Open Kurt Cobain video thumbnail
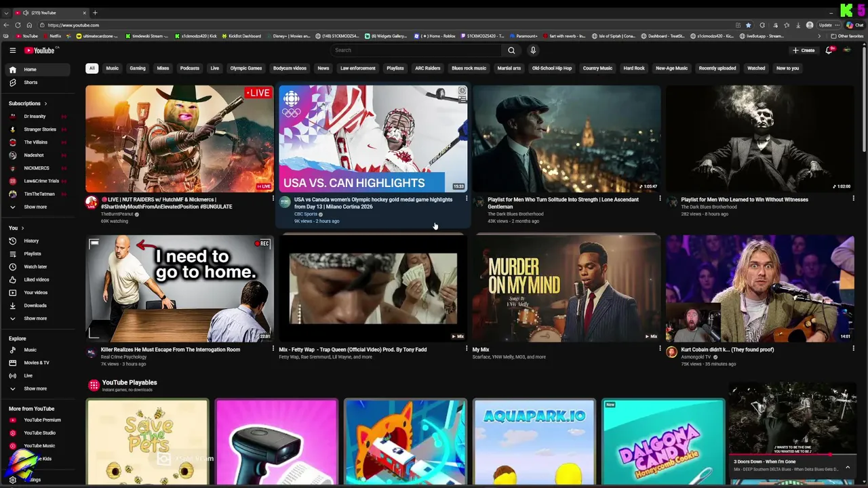868x488 pixels. click(760, 289)
